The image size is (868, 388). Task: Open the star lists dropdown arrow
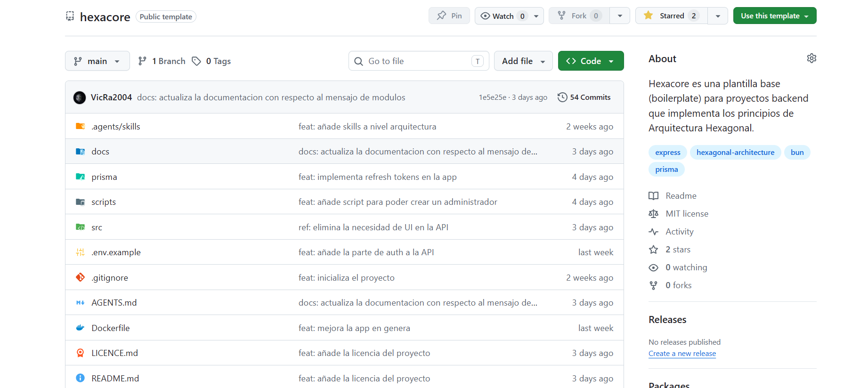point(717,16)
